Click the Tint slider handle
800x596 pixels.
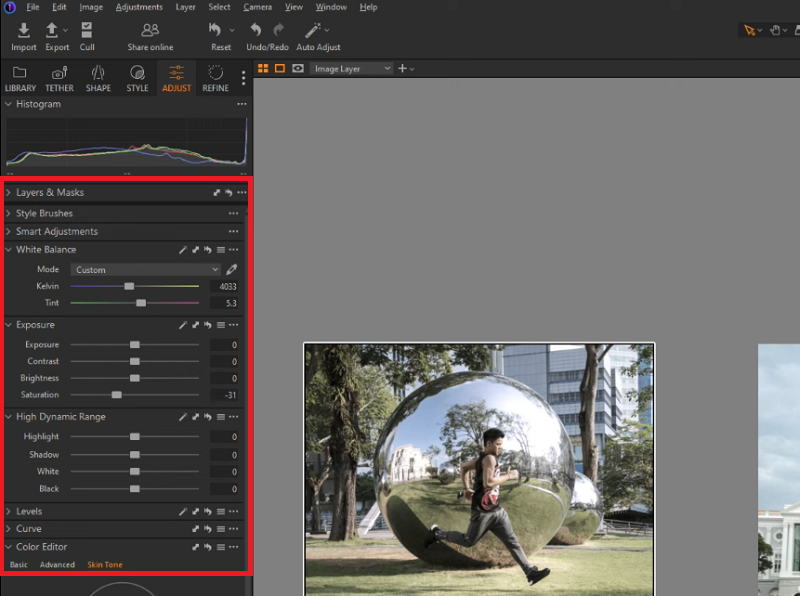point(141,303)
